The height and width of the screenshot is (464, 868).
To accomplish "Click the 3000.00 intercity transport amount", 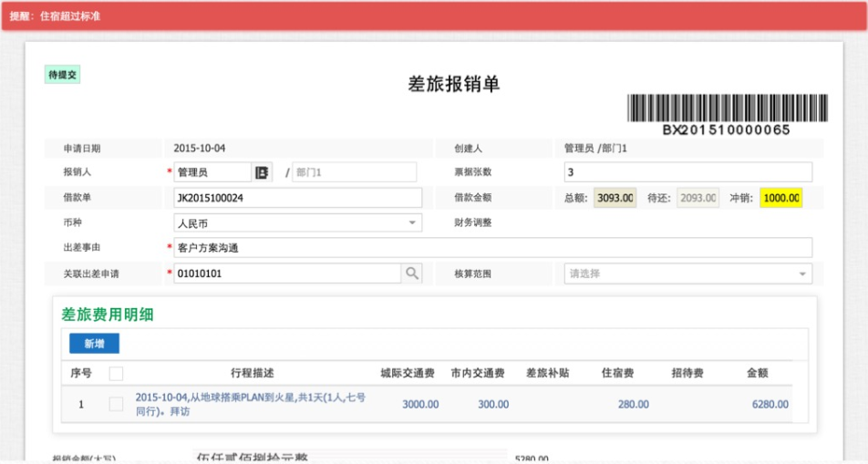I will (x=420, y=405).
